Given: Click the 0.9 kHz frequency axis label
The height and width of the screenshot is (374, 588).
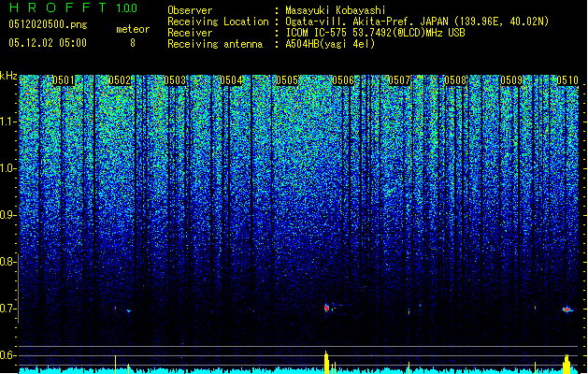Looking at the screenshot, I should pyautogui.click(x=8, y=215).
